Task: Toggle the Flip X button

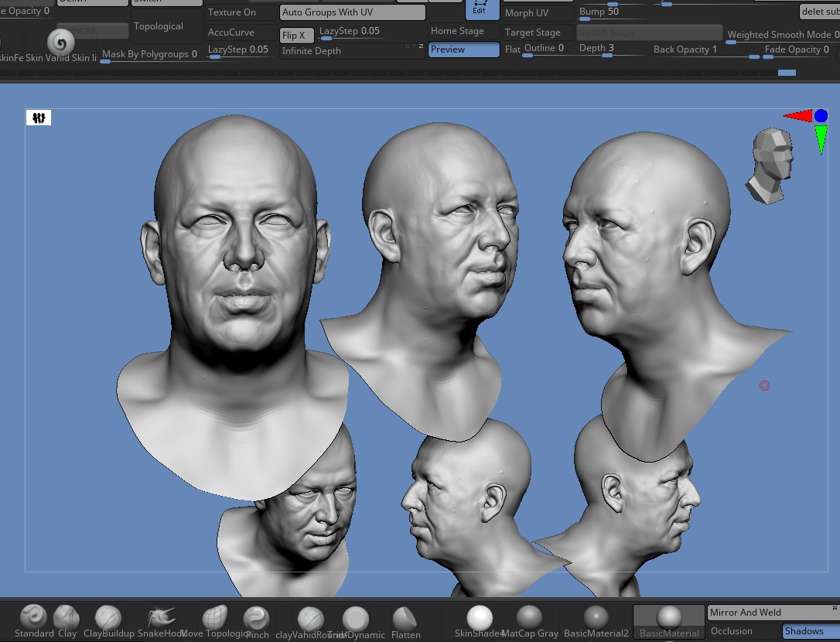Action: 297,36
